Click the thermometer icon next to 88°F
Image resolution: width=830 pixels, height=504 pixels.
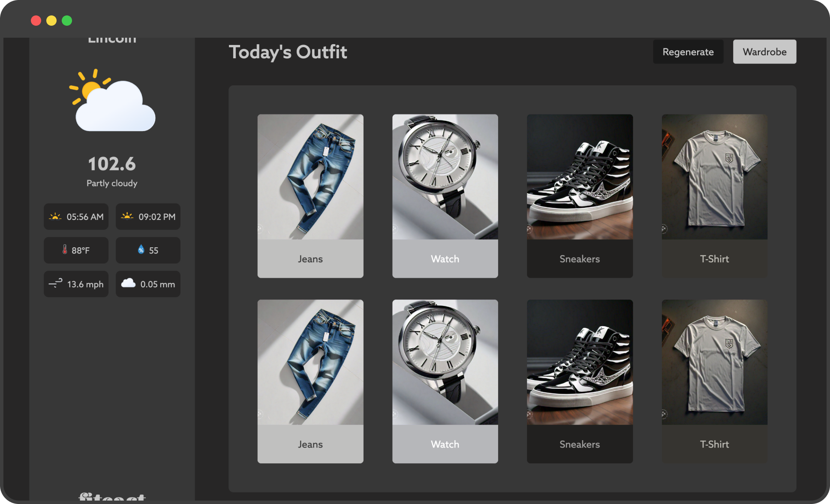(65, 250)
